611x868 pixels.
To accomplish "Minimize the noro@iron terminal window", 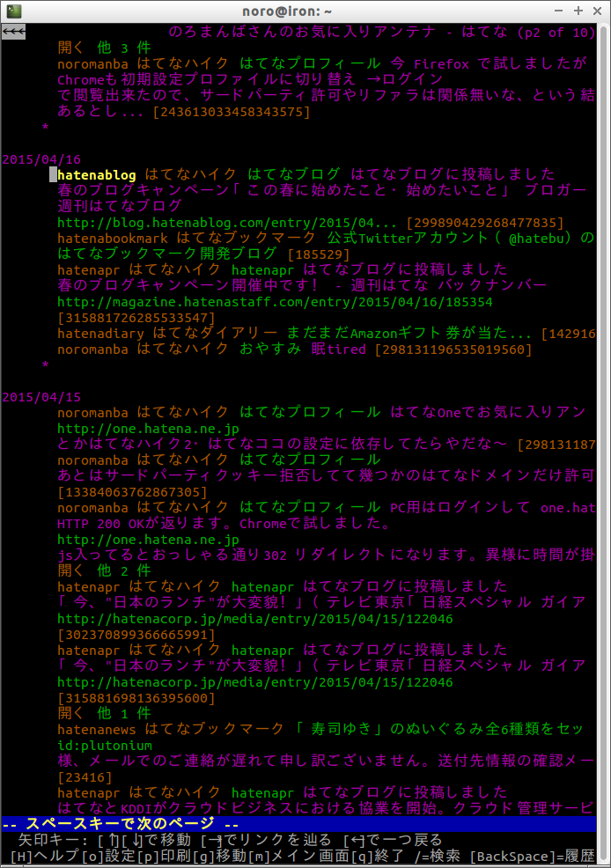I will [558, 11].
